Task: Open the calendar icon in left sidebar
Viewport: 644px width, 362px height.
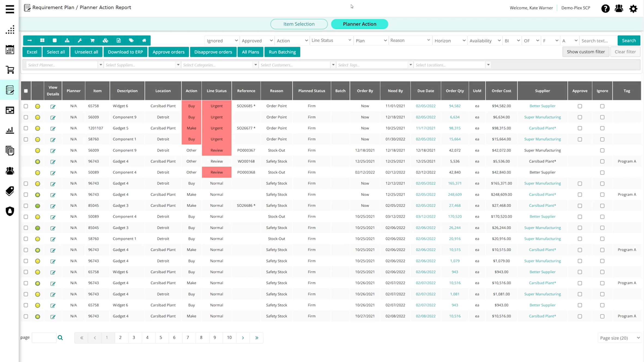Action: click(10, 50)
